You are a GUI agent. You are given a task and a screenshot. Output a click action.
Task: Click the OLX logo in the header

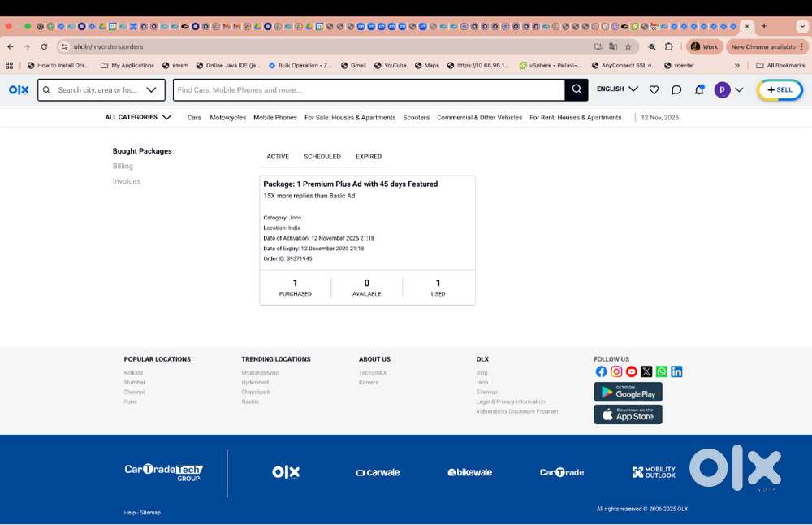click(19, 90)
